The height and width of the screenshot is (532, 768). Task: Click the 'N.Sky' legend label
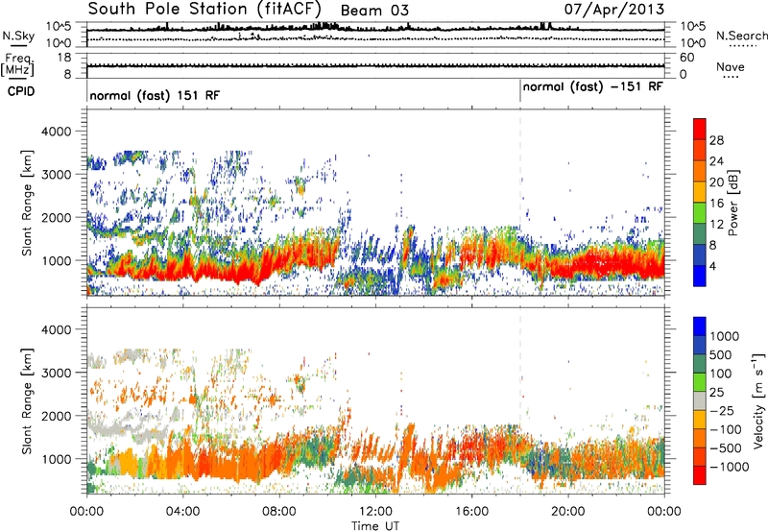tap(18, 36)
